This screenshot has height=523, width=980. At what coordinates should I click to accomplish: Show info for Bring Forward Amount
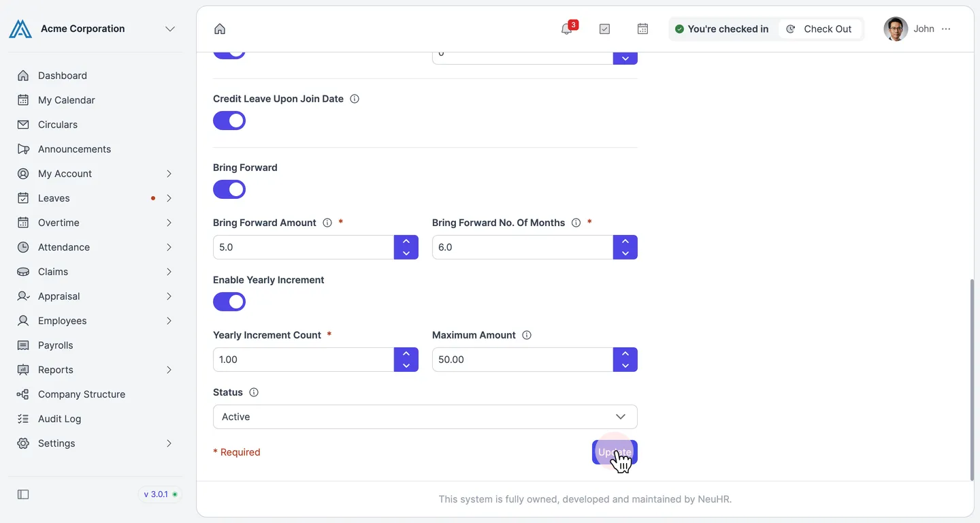(x=327, y=223)
